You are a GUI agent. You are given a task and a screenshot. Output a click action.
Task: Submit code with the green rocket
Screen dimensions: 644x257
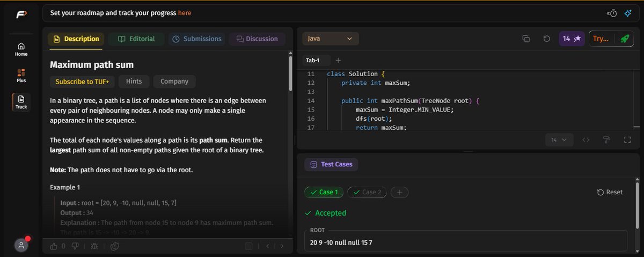pos(624,39)
